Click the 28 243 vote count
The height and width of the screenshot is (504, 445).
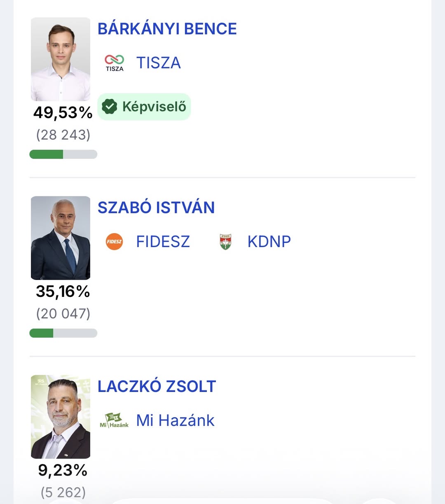[63, 135]
